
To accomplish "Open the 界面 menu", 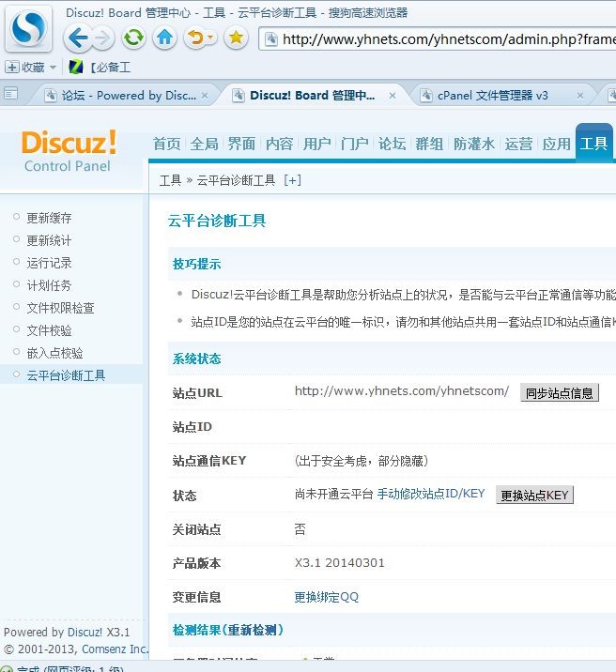I will click(x=241, y=144).
